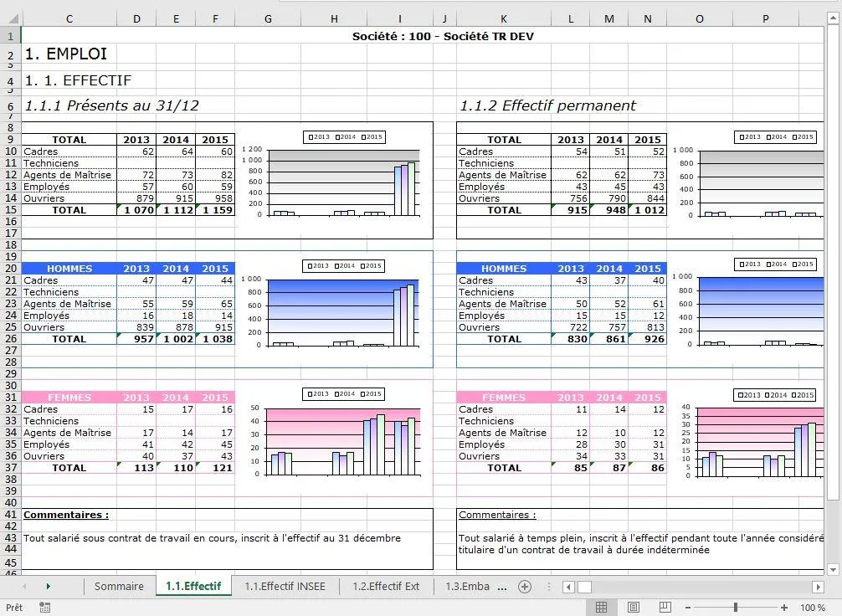842x616 pixels.
Task: Select the 1 159 total cell for 2015
Action: tap(215, 210)
